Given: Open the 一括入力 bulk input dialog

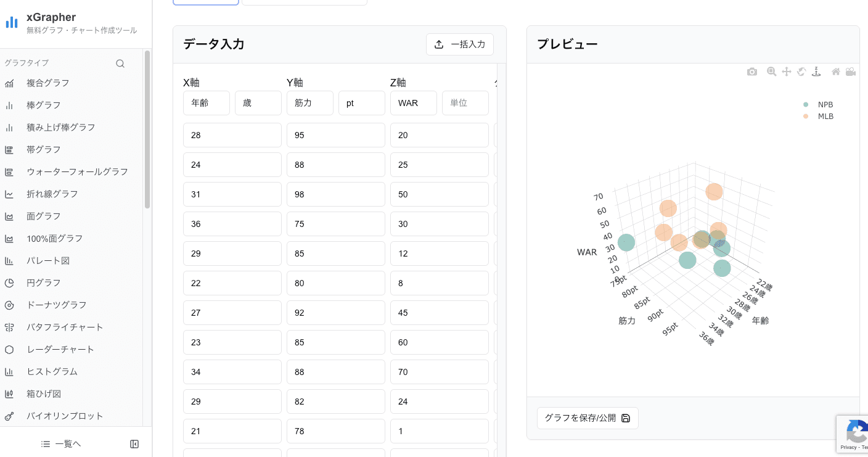Looking at the screenshot, I should click(460, 44).
